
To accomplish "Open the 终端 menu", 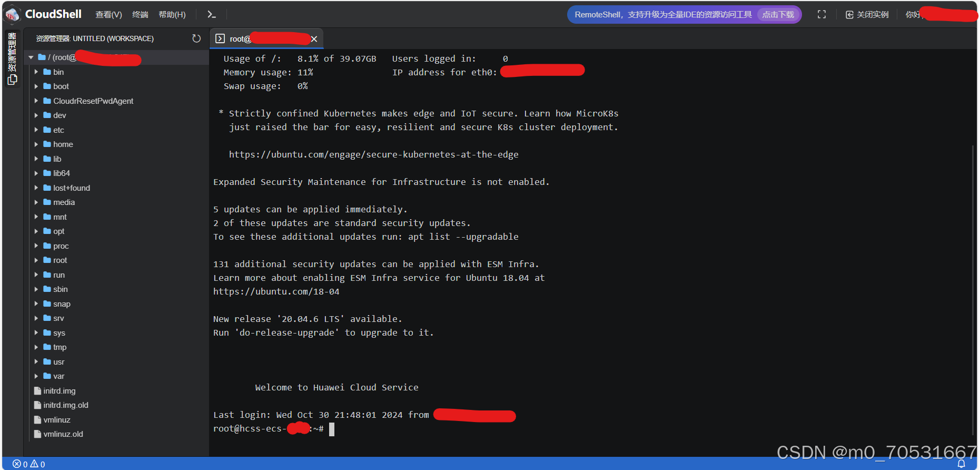I will [140, 15].
